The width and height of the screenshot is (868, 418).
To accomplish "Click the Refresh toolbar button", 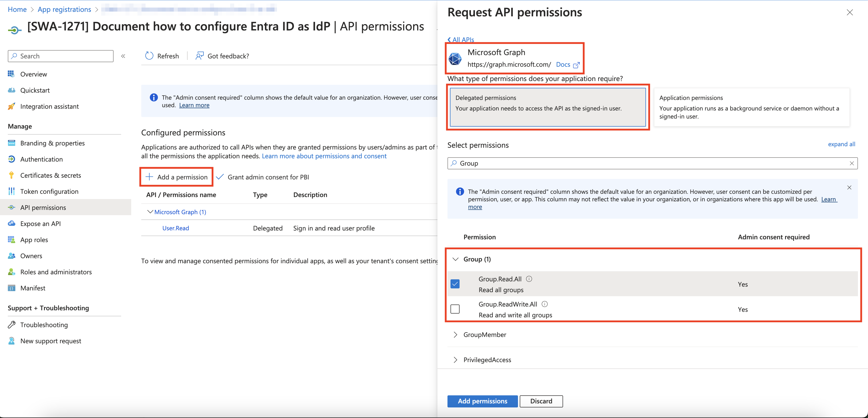I will (x=162, y=56).
